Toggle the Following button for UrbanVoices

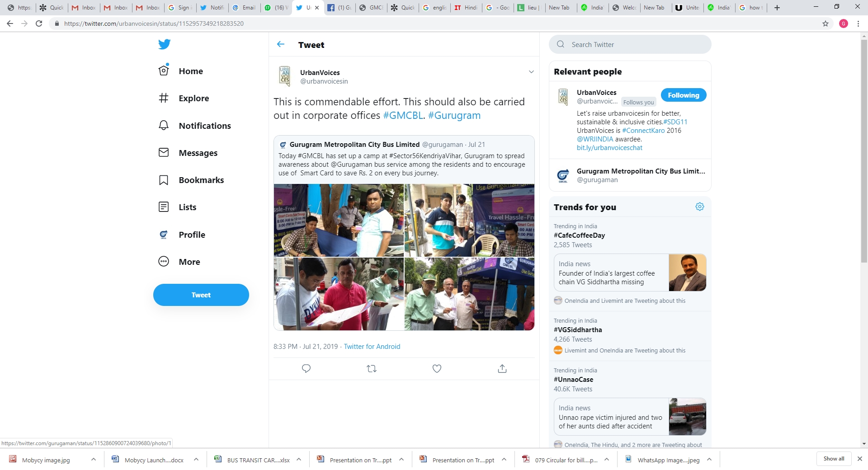pos(683,95)
